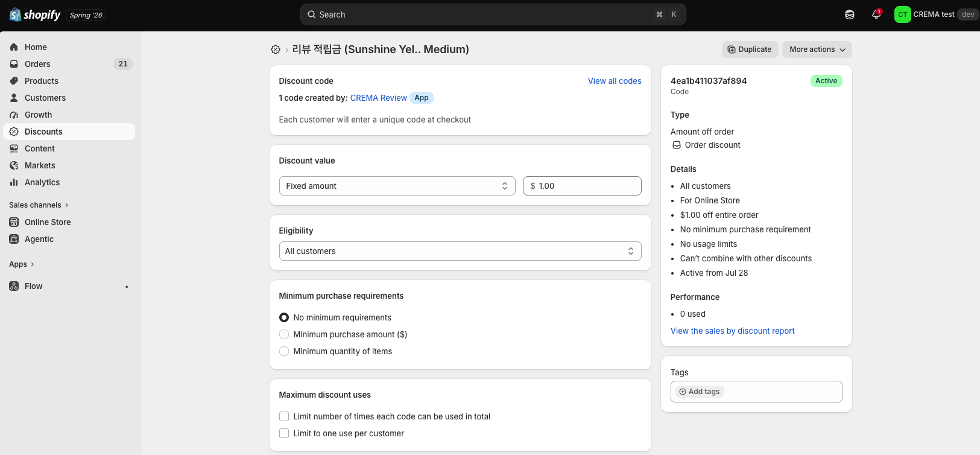
Task: Click the Tags input field
Action: (756, 392)
